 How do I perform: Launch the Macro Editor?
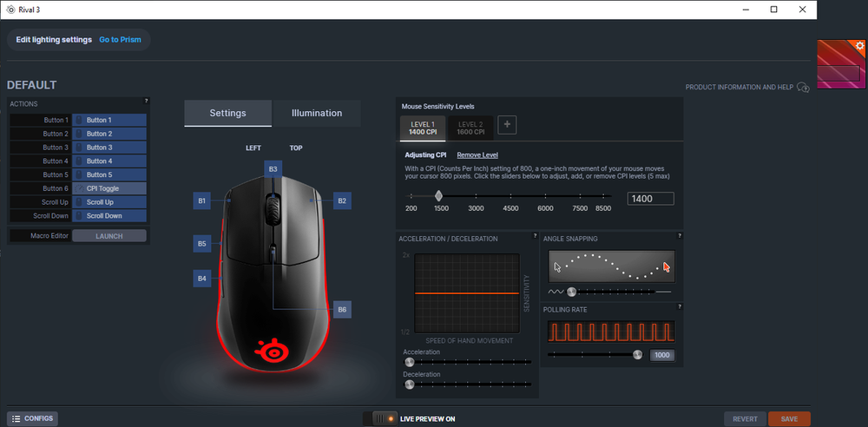[109, 236]
